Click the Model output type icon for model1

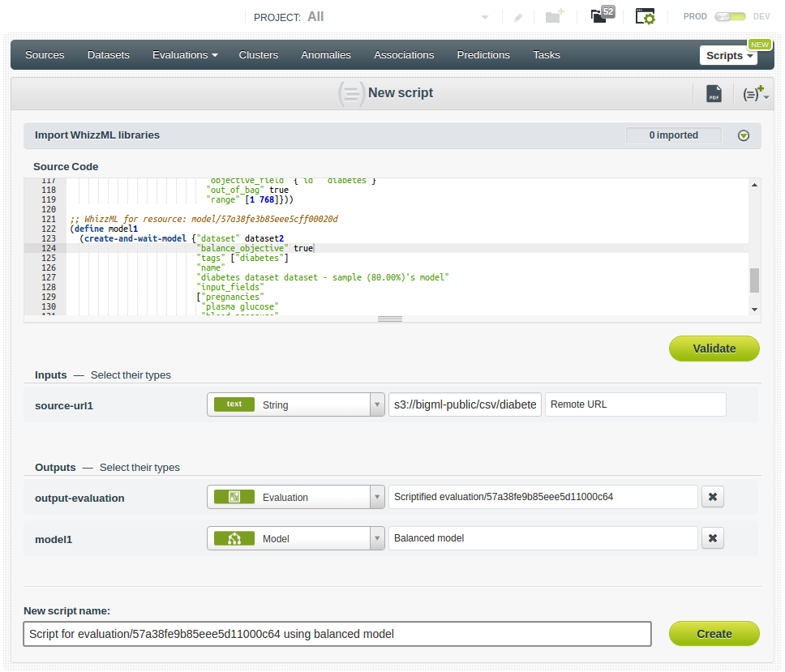pyautogui.click(x=234, y=537)
